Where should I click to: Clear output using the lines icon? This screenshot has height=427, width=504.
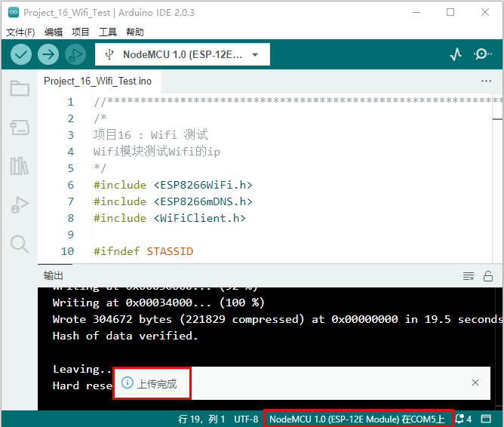[x=469, y=276]
